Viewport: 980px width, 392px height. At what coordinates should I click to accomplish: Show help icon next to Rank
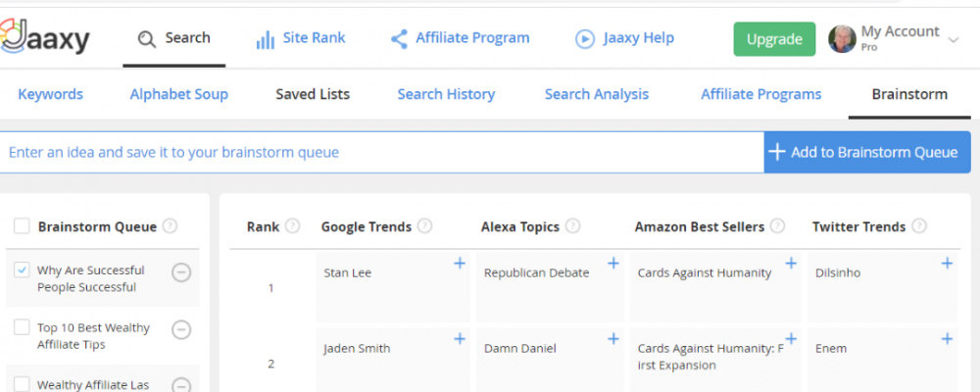[x=292, y=225]
